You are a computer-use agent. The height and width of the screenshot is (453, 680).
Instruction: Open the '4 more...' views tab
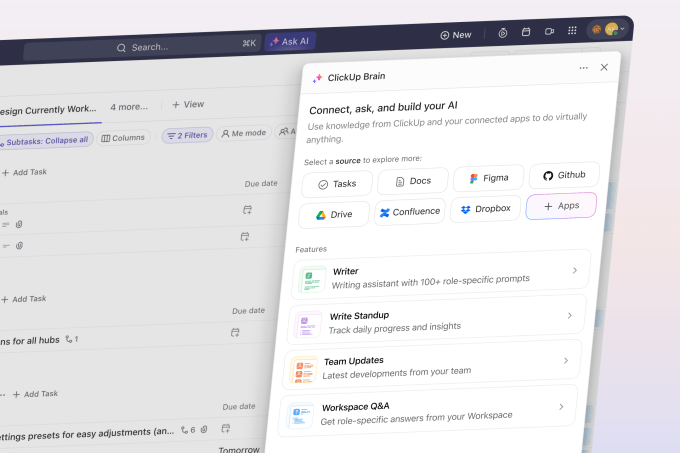point(128,106)
